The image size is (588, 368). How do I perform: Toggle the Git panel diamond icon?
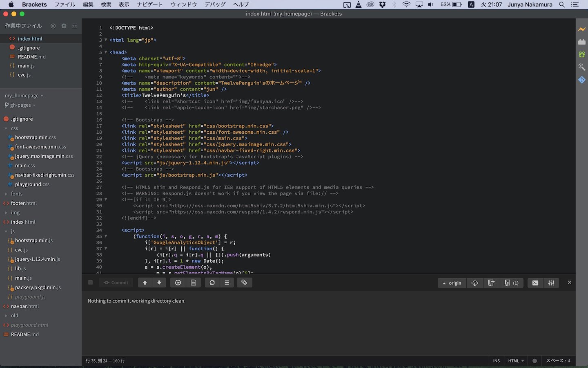[x=582, y=80]
